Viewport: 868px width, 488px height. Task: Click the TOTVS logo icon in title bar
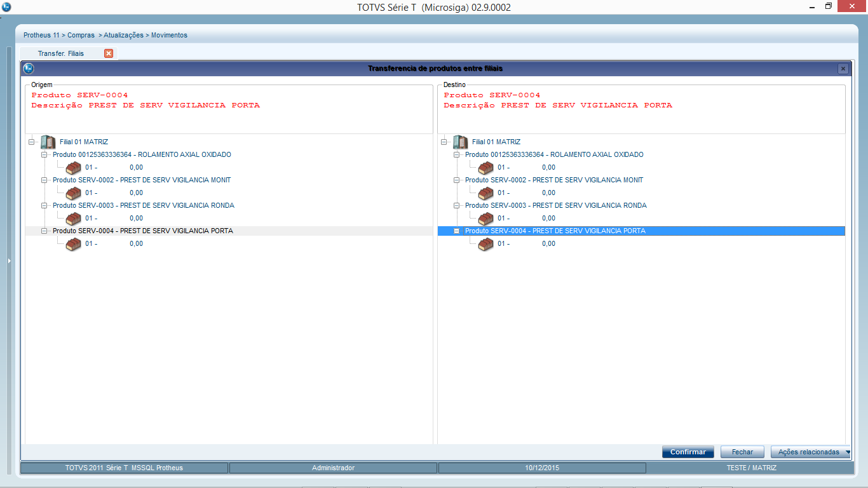click(6, 7)
